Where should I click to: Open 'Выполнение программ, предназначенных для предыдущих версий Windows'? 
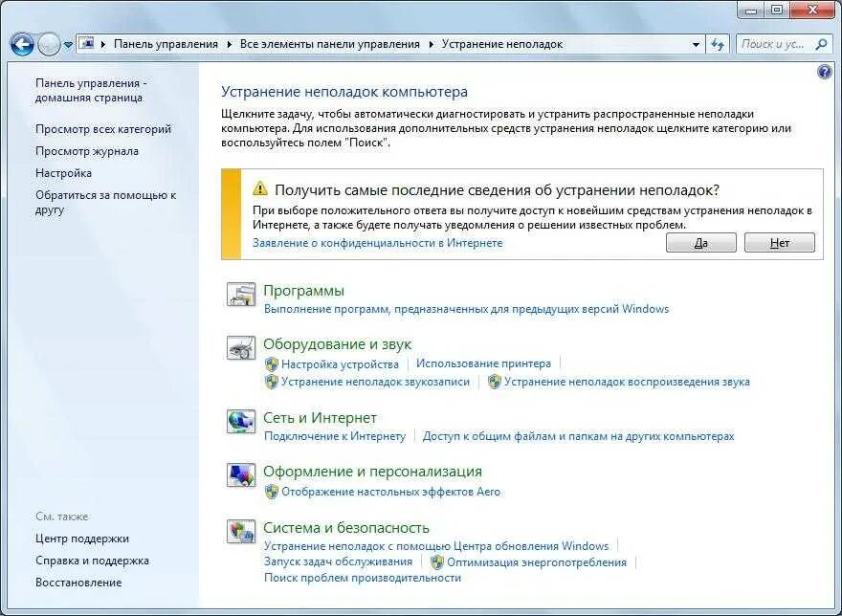pyautogui.click(x=466, y=309)
